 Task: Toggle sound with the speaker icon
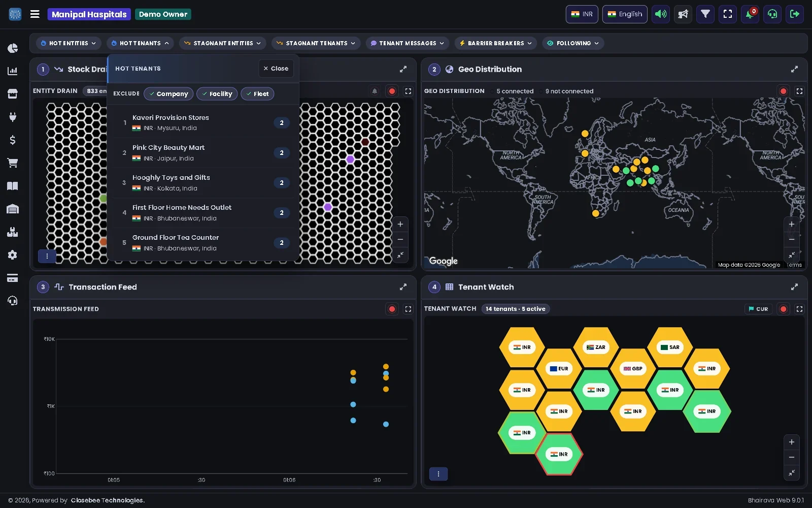[x=661, y=14]
